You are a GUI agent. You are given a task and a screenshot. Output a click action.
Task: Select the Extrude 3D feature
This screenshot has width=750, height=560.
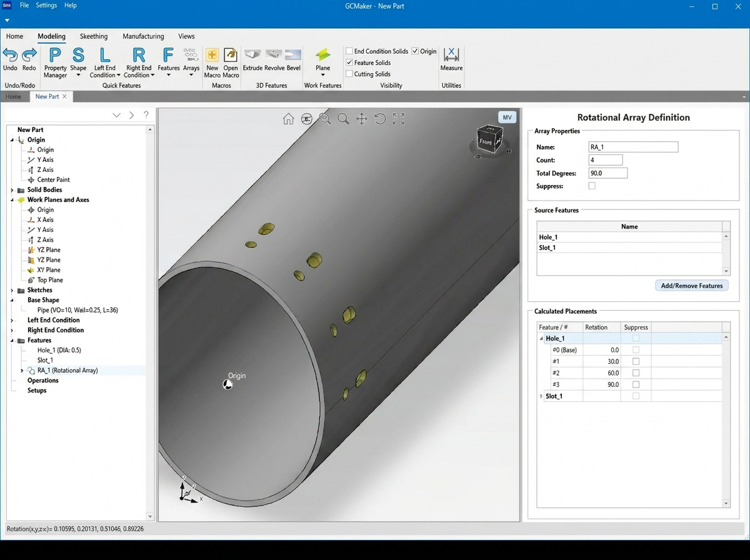252,59
